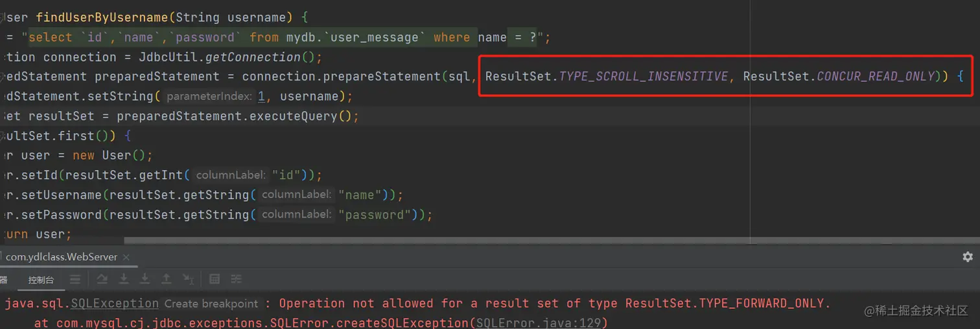Viewport: 980px width, 329px height.
Task: Click the findUserByUsername method name
Action: tap(102, 18)
